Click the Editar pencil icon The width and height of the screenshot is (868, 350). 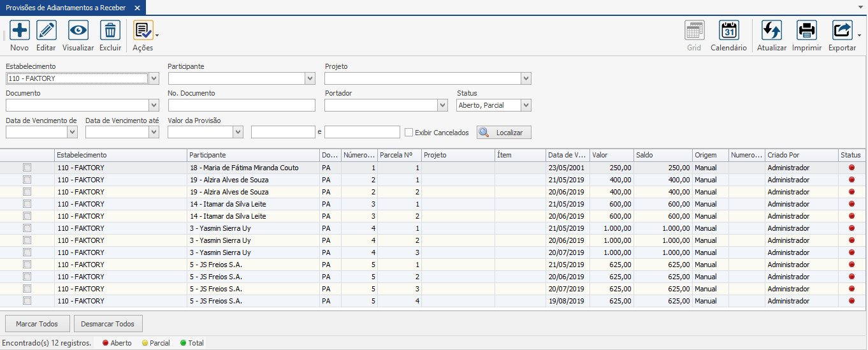(x=46, y=31)
